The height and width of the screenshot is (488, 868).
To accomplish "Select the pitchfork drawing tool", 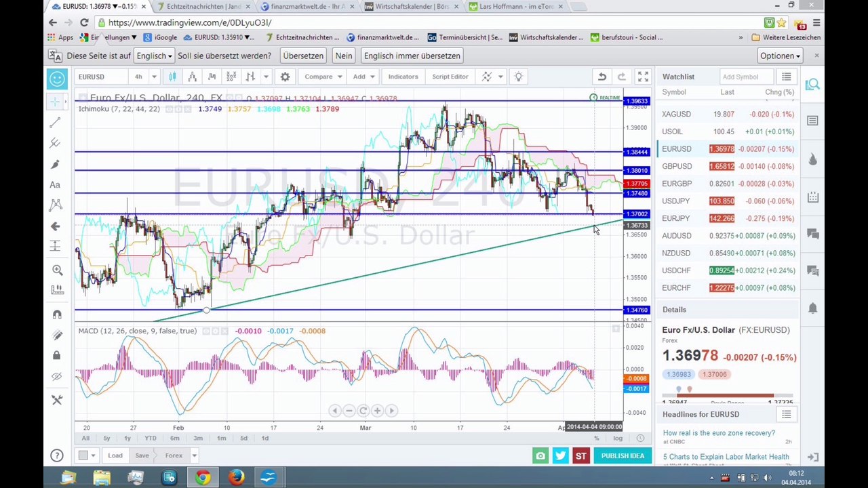I will 56,143.
